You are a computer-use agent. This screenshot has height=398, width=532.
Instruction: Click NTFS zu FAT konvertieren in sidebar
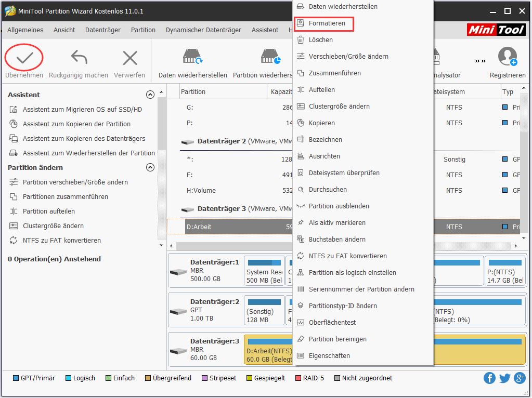(x=61, y=241)
